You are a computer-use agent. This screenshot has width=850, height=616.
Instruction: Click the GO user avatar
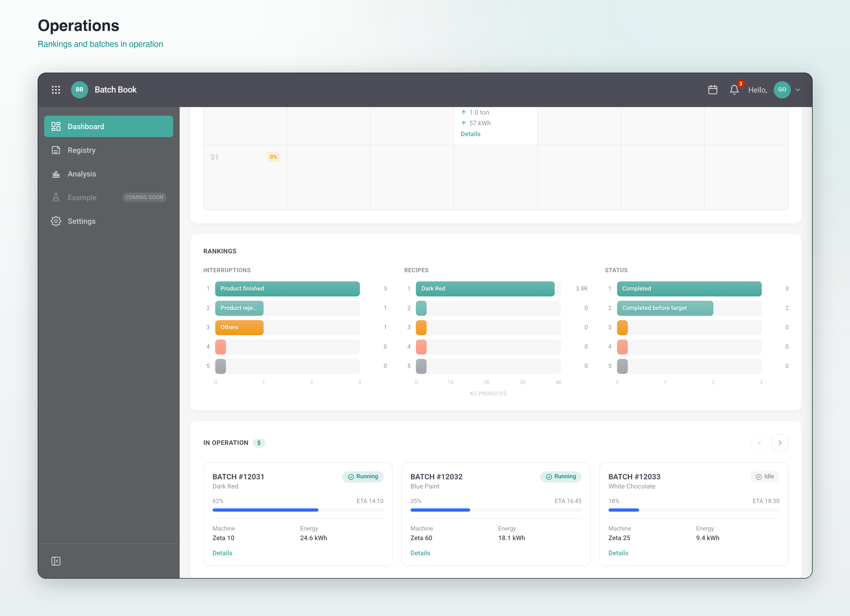click(x=782, y=90)
